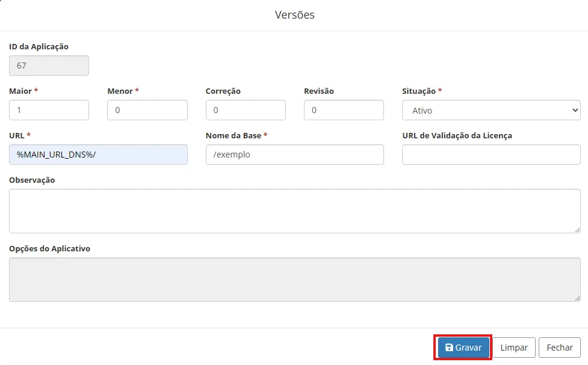The height and width of the screenshot is (365, 588).
Task: Open the Situação dropdown showing Ativo
Action: click(491, 110)
